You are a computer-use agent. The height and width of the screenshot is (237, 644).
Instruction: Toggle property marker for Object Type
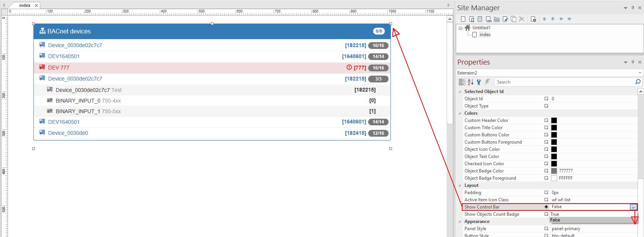click(546, 106)
